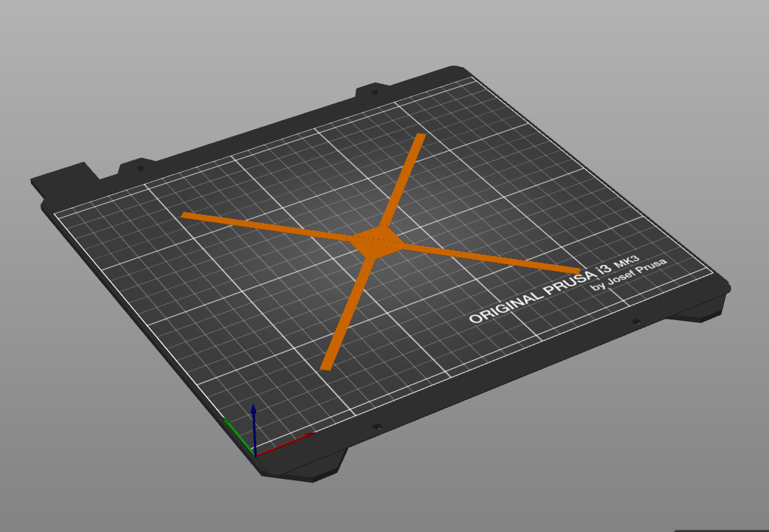769x532 pixels.
Task: Click the red X-axis arrow of the origin gizmo
Action: (288, 443)
